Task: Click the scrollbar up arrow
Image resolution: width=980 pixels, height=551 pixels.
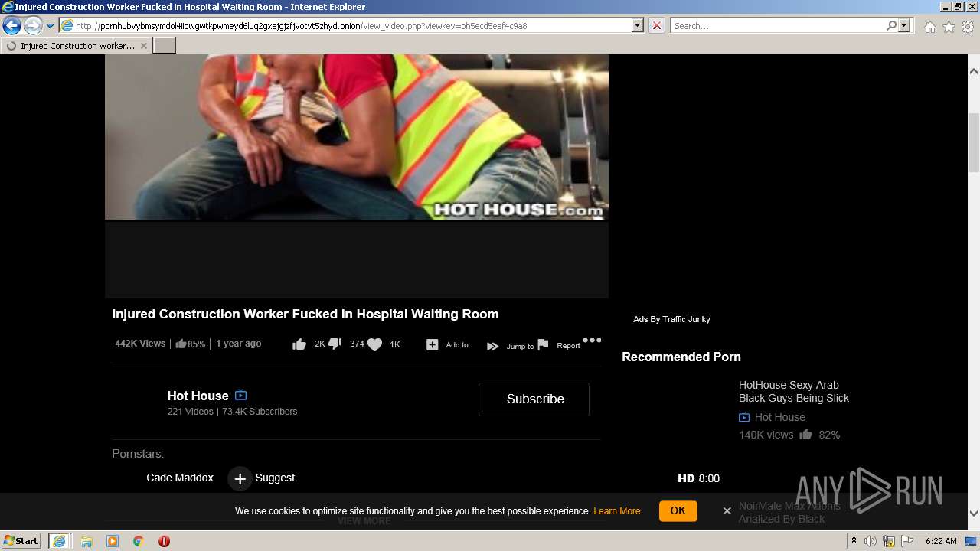Action: [x=974, y=71]
